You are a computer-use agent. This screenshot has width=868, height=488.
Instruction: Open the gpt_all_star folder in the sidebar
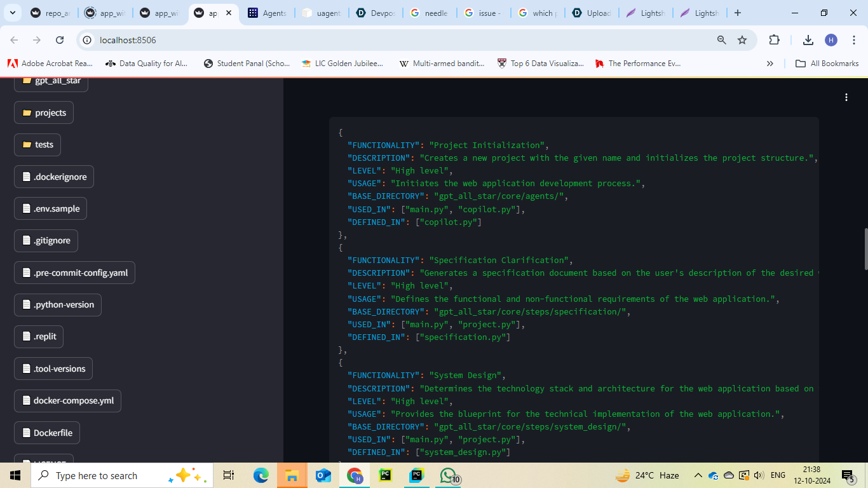coord(51,81)
